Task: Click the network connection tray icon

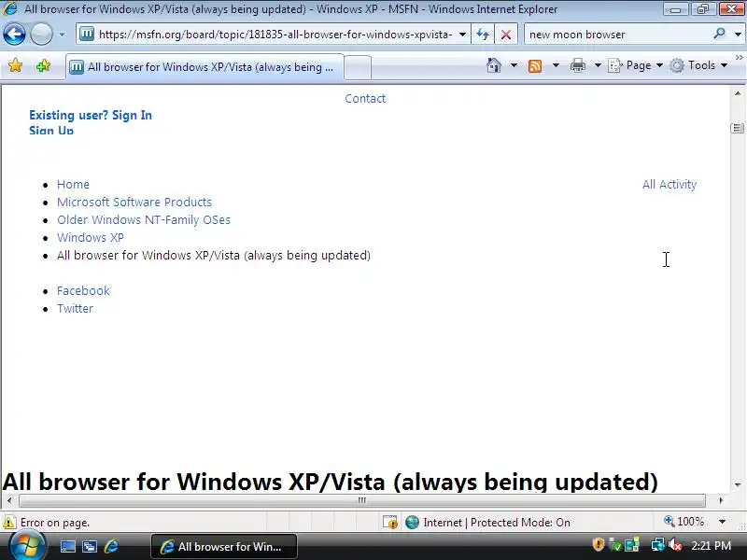Action: (x=658, y=544)
